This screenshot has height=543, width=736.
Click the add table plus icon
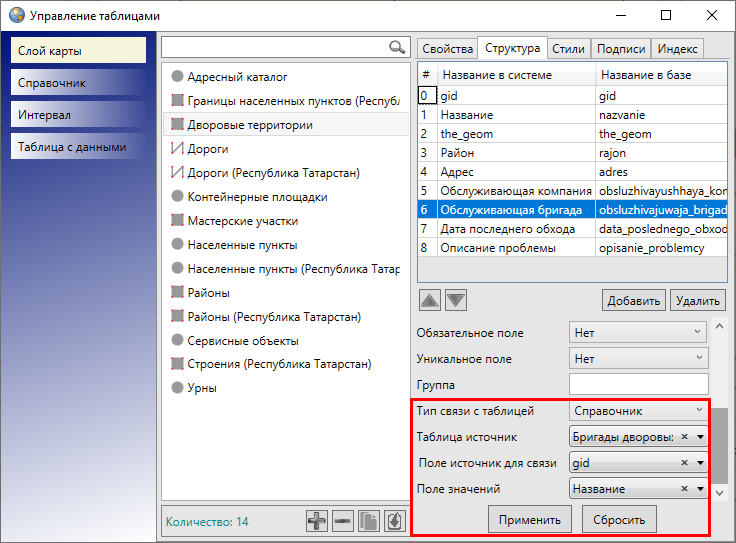[317, 521]
